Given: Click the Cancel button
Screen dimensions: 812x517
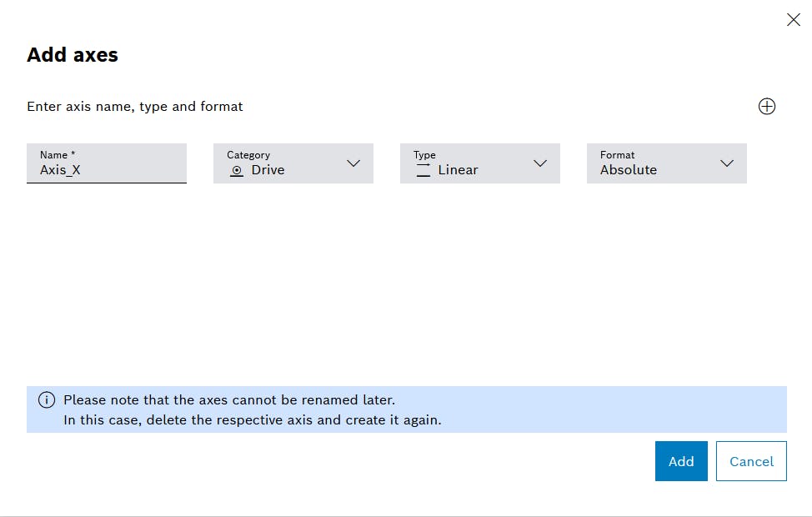Looking at the screenshot, I should [x=751, y=461].
